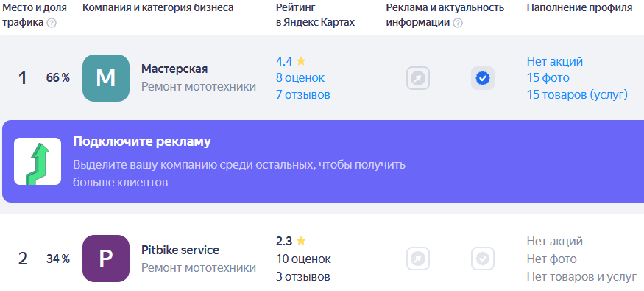Open the 8 оценок link for Мастерская
This screenshot has height=291, width=644.
point(300,78)
